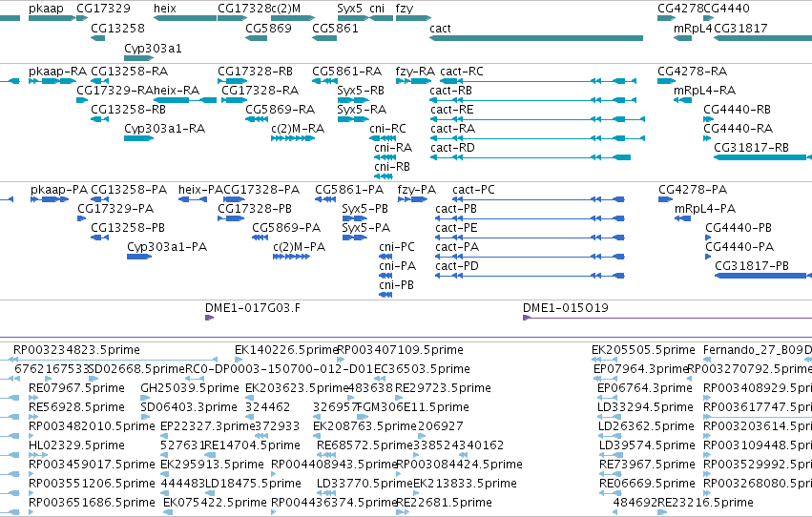Click the DME1-015O19 feature label
Image resolution: width=812 pixels, height=517 pixels.
(x=566, y=308)
